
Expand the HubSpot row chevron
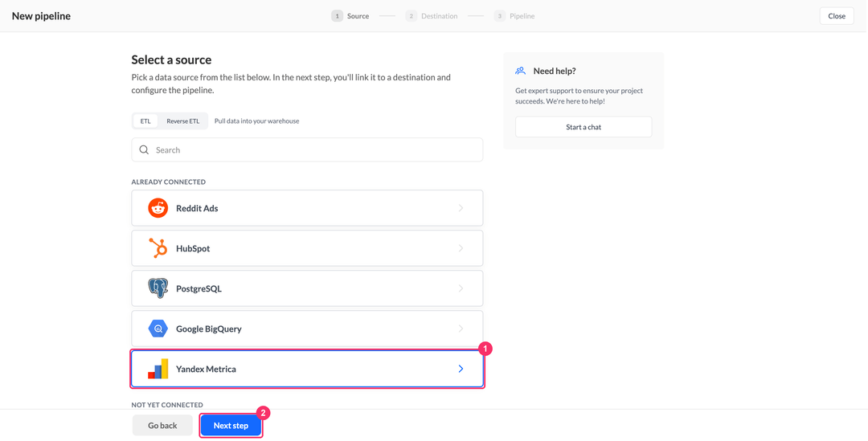pyautogui.click(x=461, y=248)
